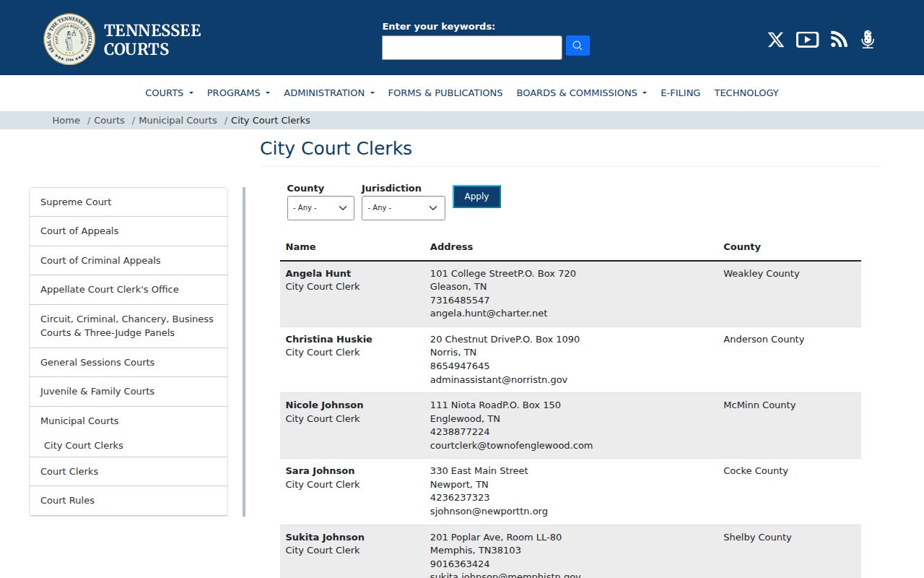Open the RSS feed icon
Image resolution: width=924 pixels, height=578 pixels.
[x=839, y=40]
